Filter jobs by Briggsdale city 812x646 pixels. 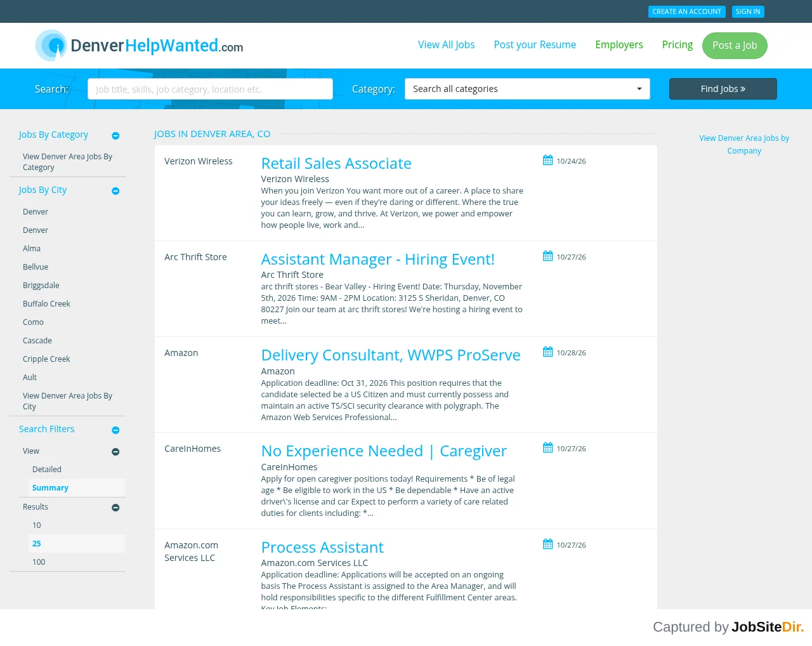coord(41,286)
